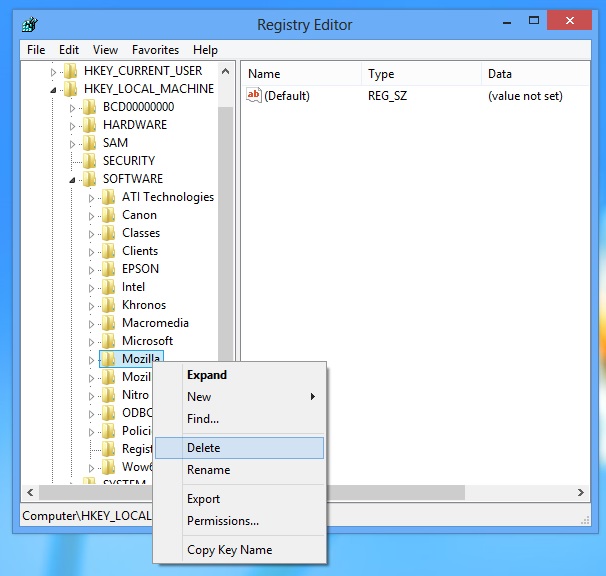Viewport: 606px width, 576px height.
Task: Select the Mozilla key label
Action: click(x=141, y=359)
